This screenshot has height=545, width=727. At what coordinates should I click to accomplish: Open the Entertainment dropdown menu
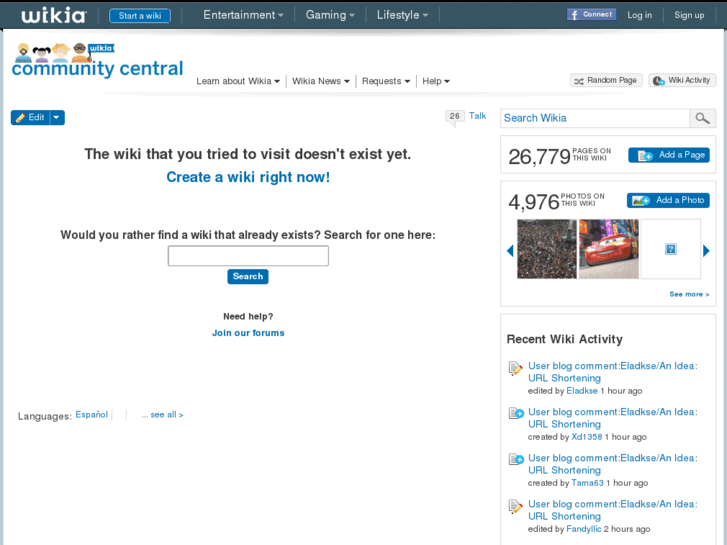[x=243, y=15]
